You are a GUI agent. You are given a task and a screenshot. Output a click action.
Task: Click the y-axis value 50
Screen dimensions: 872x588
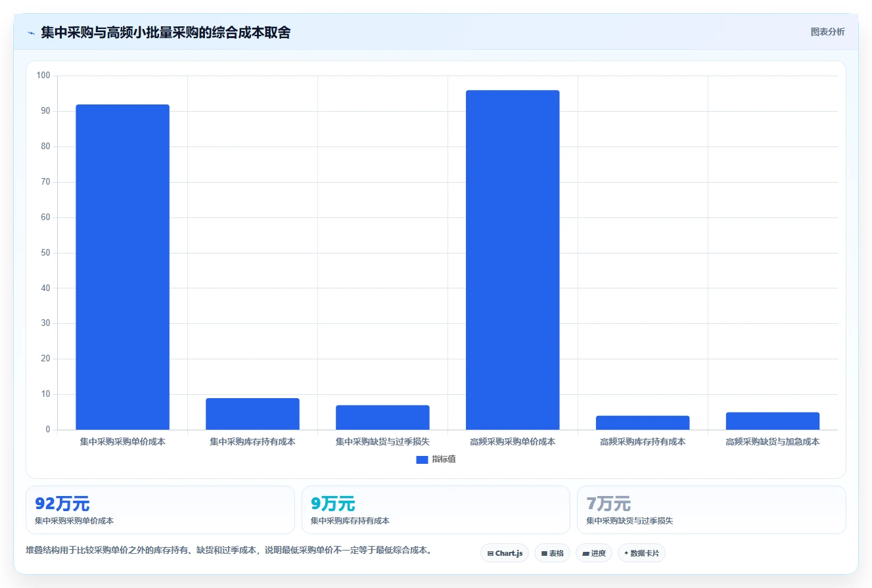[46, 253]
